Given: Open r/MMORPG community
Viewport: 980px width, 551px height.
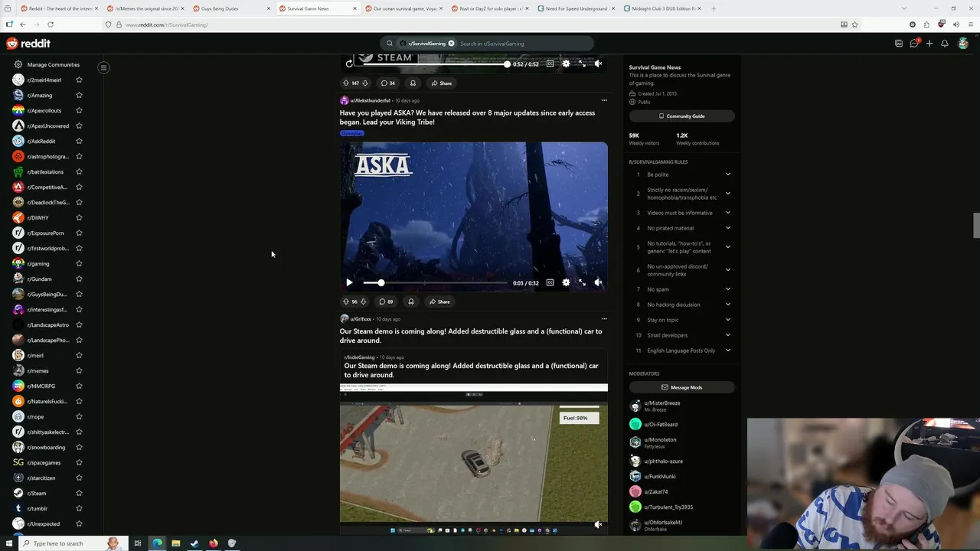Looking at the screenshot, I should (x=41, y=386).
